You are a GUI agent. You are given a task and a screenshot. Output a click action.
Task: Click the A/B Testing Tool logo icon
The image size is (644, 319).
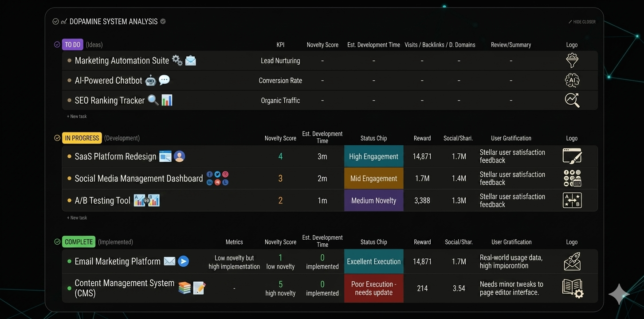coord(572,200)
